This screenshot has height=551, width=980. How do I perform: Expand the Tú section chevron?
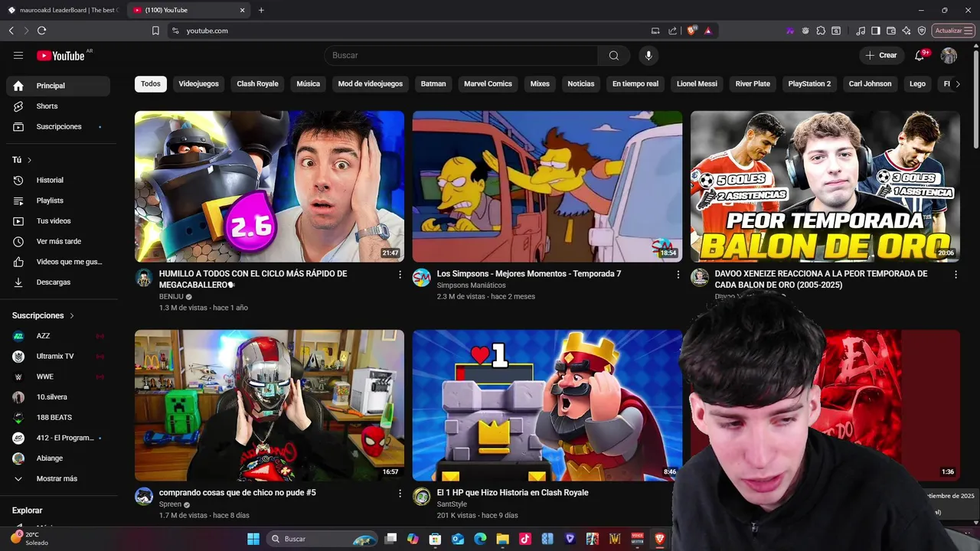point(29,160)
